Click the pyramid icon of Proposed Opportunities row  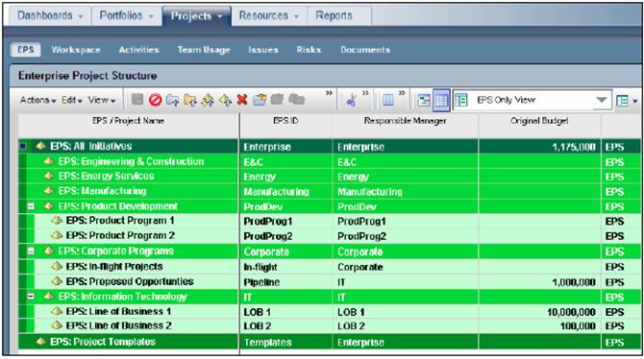coord(57,281)
